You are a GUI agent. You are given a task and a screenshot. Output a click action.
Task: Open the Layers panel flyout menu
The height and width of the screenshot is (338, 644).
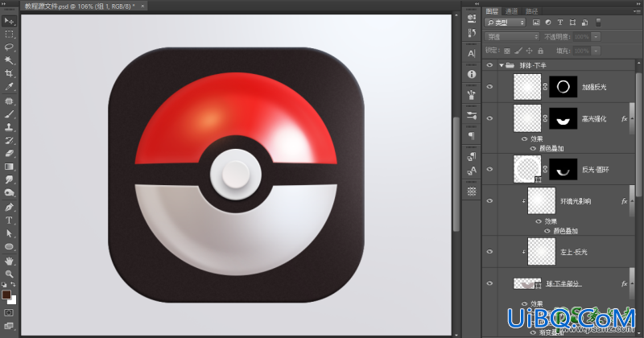click(637, 11)
